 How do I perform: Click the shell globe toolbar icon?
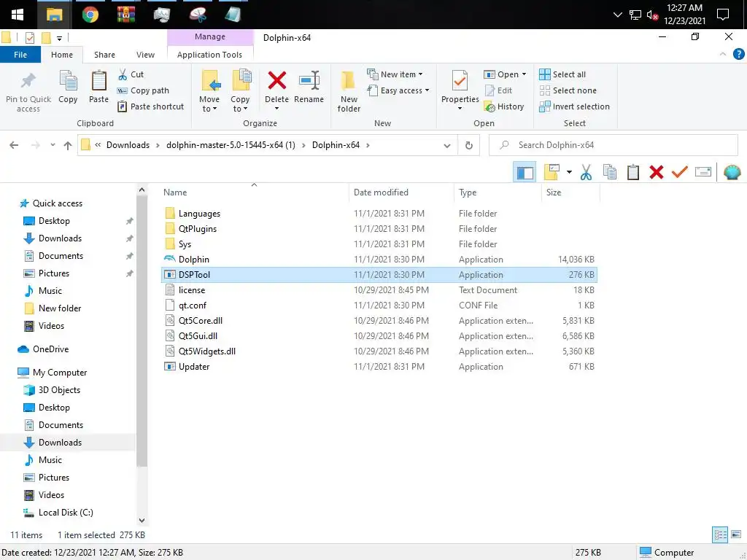tap(732, 172)
